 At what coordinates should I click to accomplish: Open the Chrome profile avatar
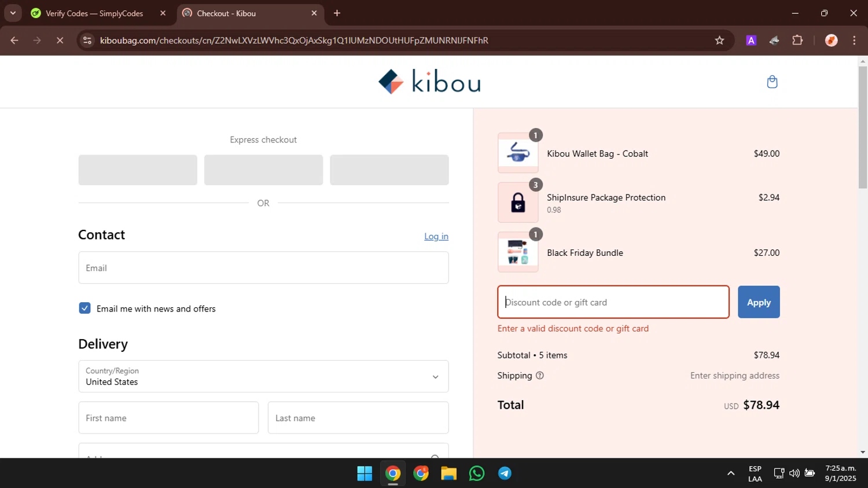831,41
